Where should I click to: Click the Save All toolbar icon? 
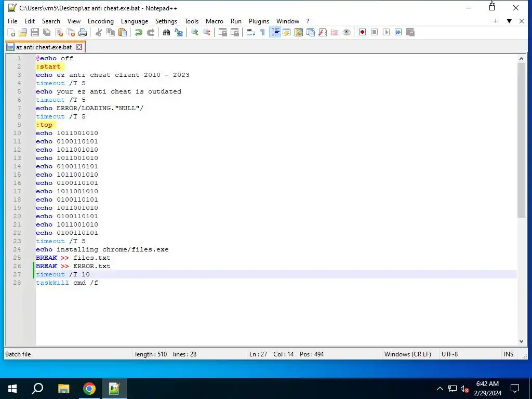tap(46, 32)
